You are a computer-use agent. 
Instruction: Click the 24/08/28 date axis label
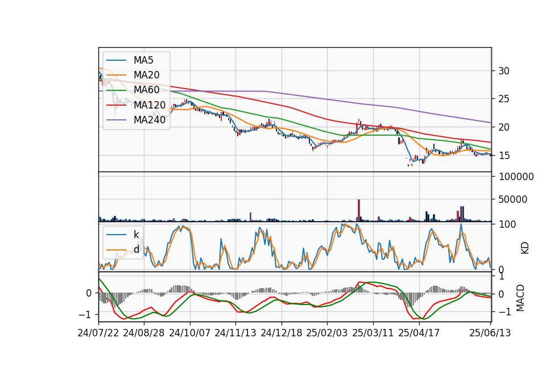144,333
